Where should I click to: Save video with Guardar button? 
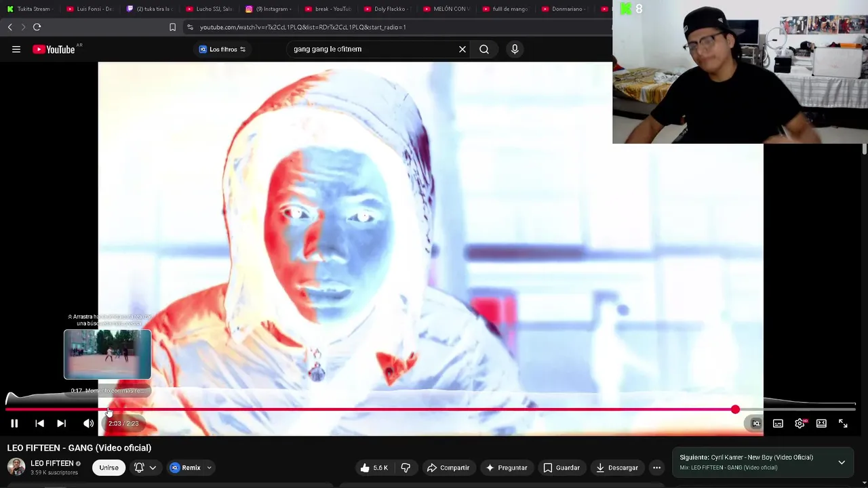(x=561, y=468)
